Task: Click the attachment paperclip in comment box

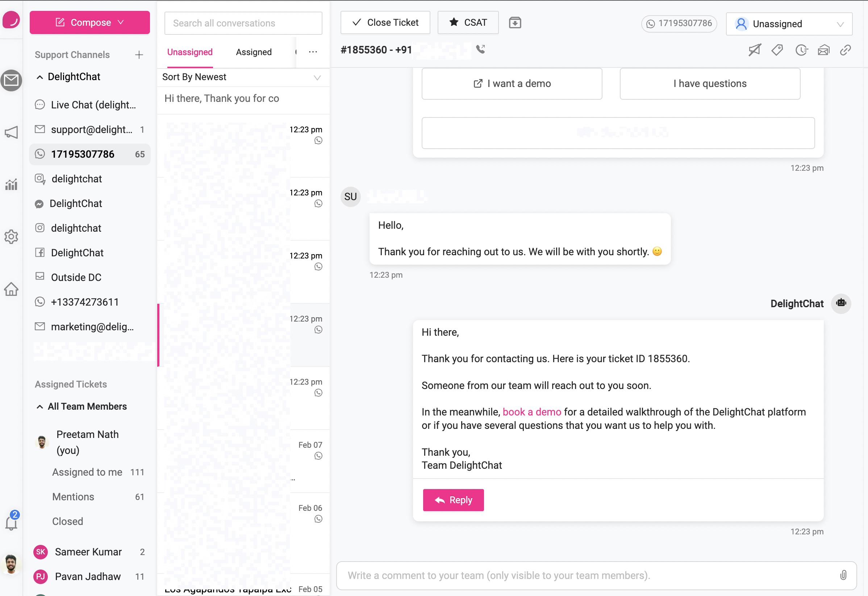Action: click(843, 575)
